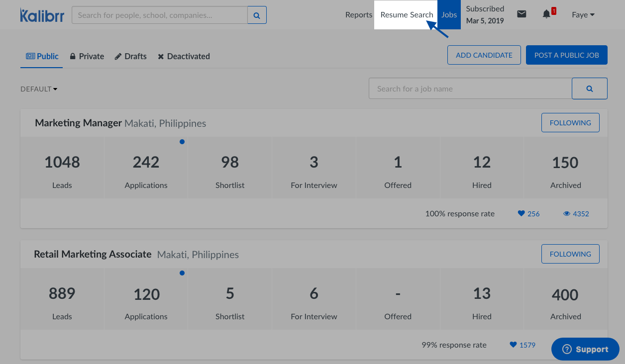The width and height of the screenshot is (625, 364).
Task: Click the top search magnifier button
Action: click(x=257, y=15)
